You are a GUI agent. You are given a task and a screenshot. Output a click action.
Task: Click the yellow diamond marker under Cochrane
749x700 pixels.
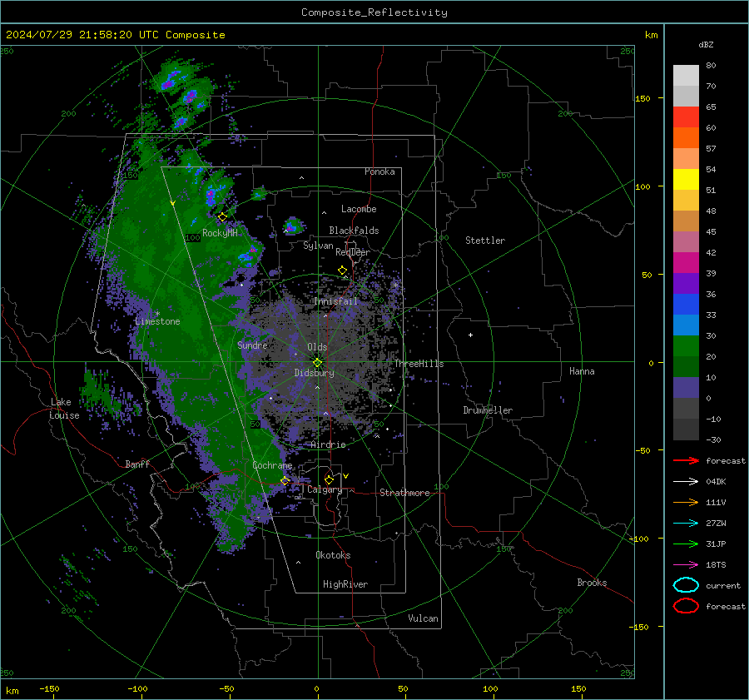coord(285,481)
